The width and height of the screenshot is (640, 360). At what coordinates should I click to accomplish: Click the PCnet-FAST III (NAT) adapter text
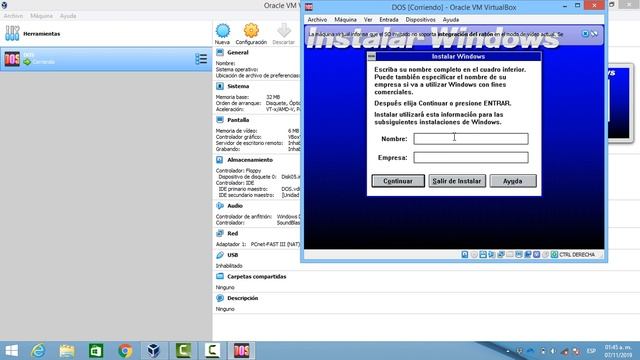click(275, 244)
